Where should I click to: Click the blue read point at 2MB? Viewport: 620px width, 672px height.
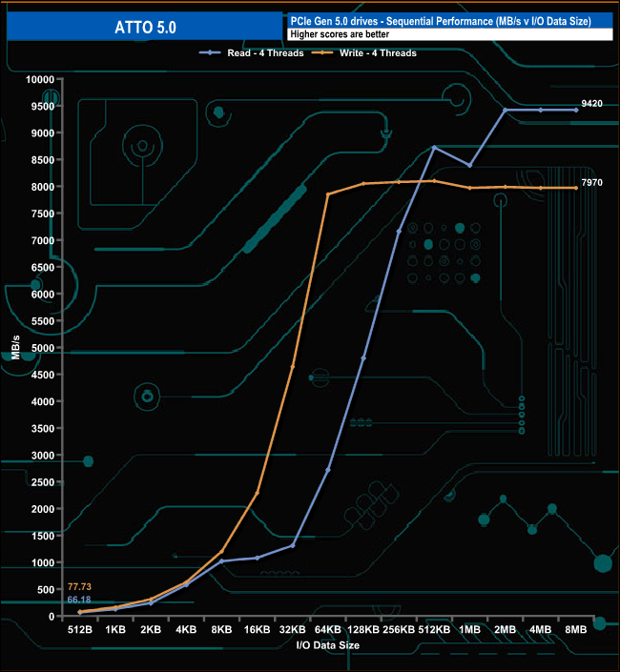[x=505, y=111]
